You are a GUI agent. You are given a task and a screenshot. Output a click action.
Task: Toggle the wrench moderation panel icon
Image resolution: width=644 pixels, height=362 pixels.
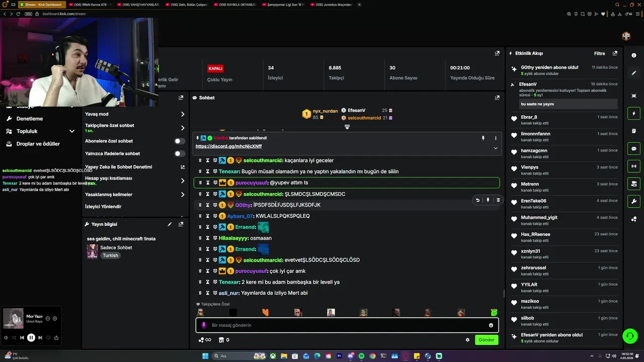click(x=634, y=201)
